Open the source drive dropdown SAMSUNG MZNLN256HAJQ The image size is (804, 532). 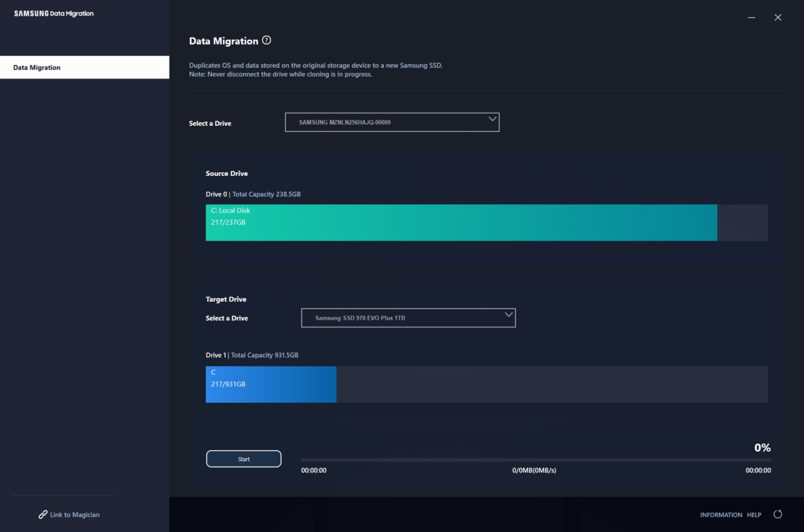(x=392, y=122)
